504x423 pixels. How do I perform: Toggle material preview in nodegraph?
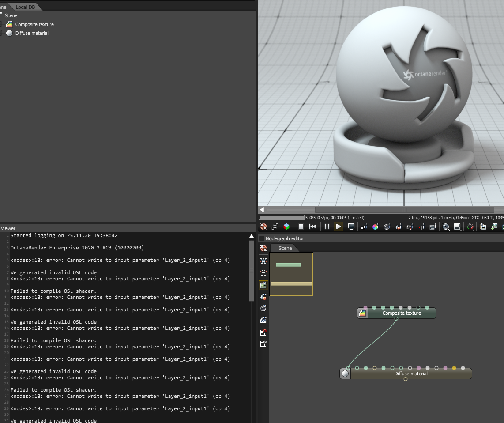pos(263,308)
